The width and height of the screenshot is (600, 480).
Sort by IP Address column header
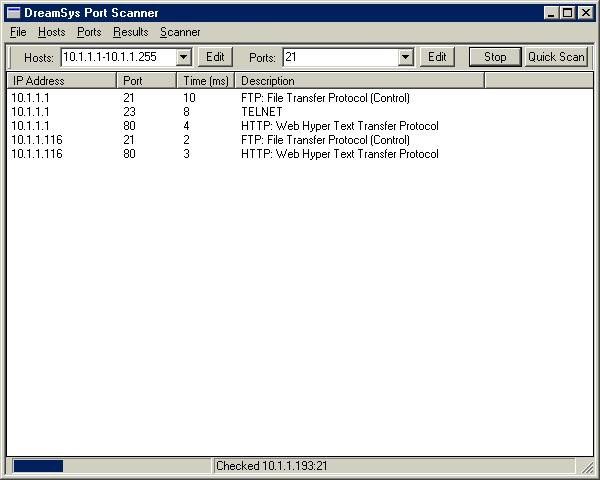pyautogui.click(x=62, y=81)
